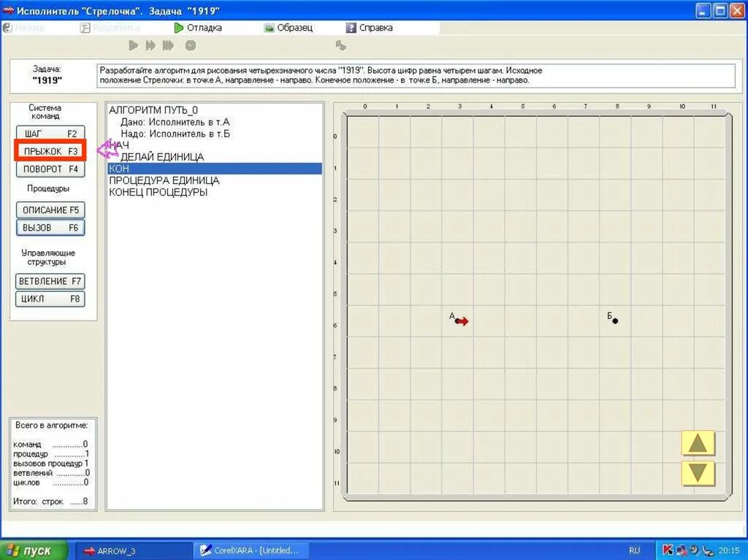
Task: Click the round stop toolbar icon
Action: point(191,45)
